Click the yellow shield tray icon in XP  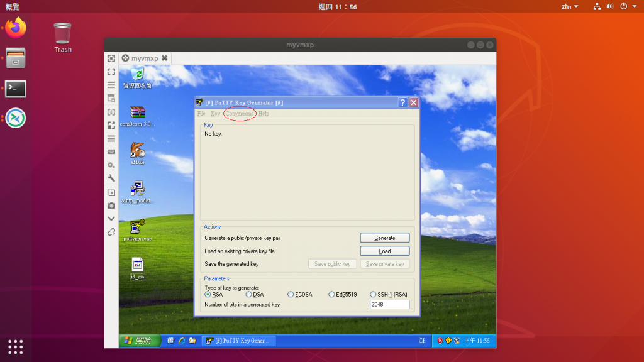click(448, 341)
